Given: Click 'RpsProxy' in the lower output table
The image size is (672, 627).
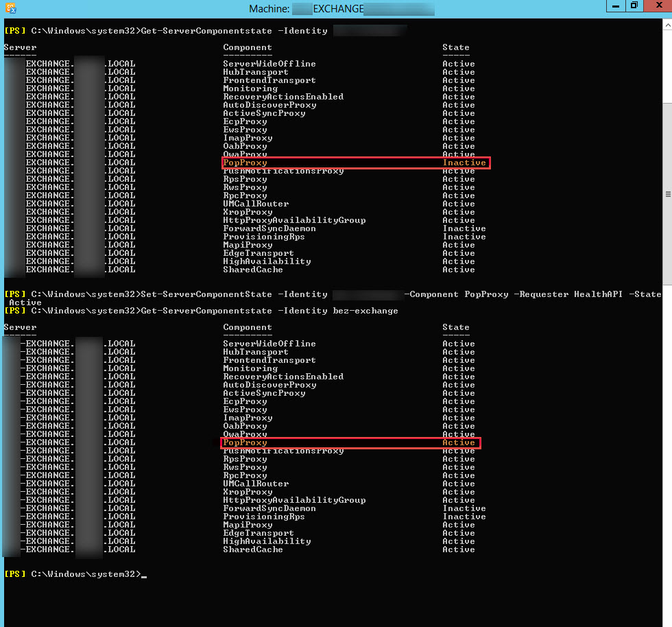Looking at the screenshot, I should coord(245,460).
